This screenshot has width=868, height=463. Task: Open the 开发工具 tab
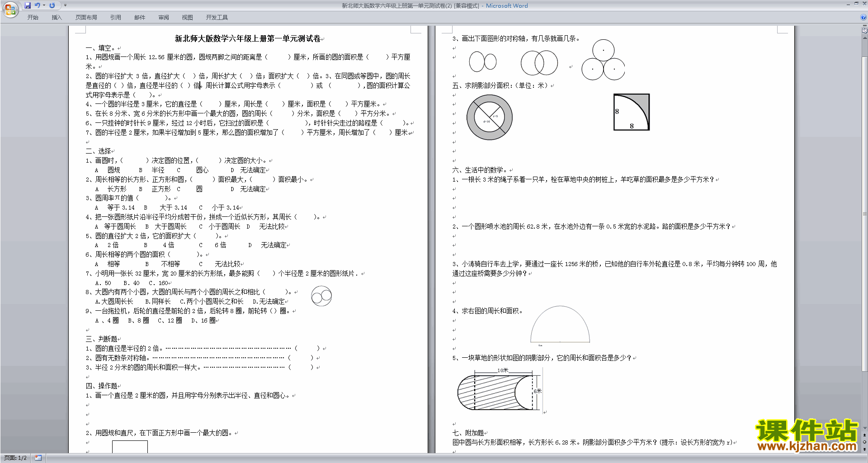pos(217,18)
